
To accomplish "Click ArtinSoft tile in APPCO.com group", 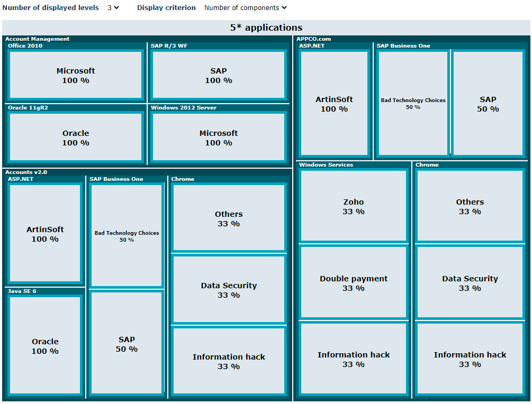I will pyautogui.click(x=333, y=104).
